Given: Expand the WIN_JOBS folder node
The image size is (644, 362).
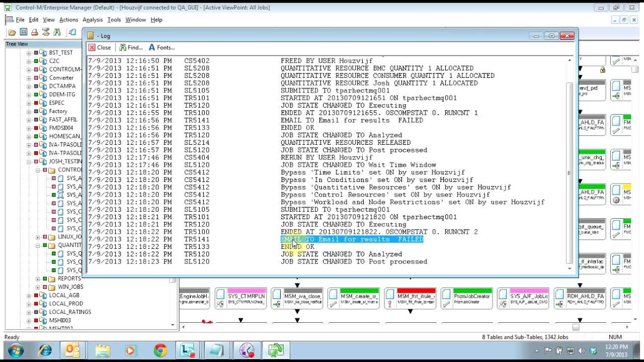Looking at the screenshot, I should (37, 287).
